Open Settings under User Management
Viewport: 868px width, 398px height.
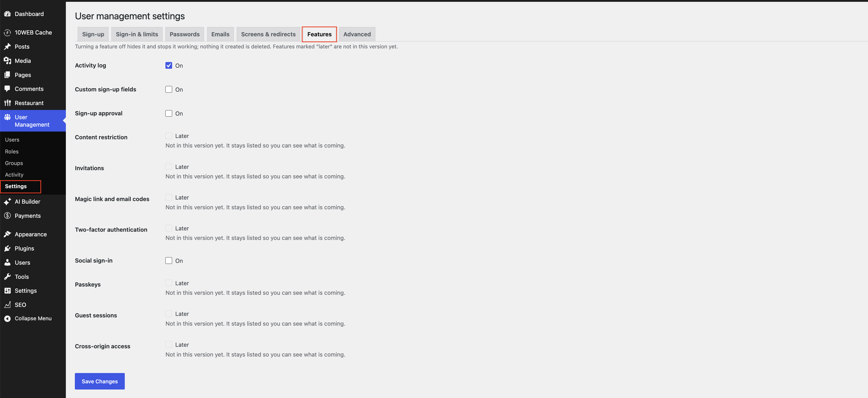click(x=16, y=186)
